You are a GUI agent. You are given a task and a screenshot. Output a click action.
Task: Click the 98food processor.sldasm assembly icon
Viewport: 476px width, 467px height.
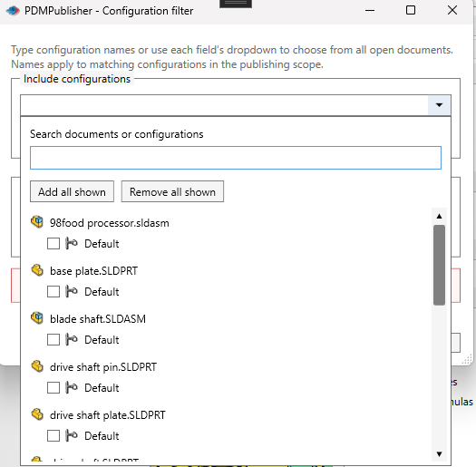pos(37,222)
